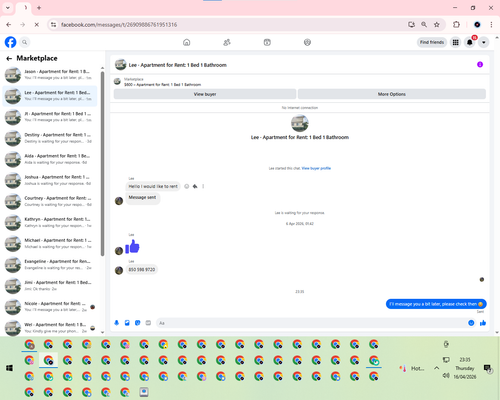Open conversation info purple icon
500x400 pixels.
(x=480, y=64)
